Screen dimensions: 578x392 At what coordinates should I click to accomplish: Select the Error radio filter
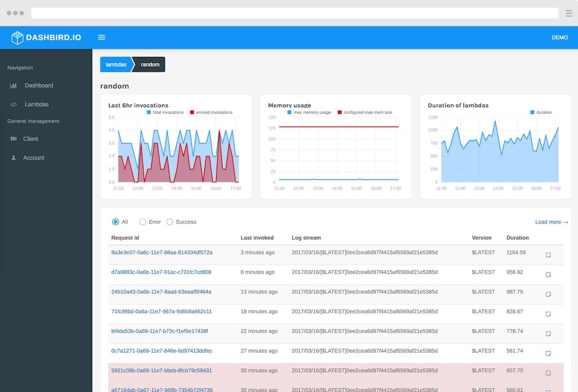(x=142, y=222)
